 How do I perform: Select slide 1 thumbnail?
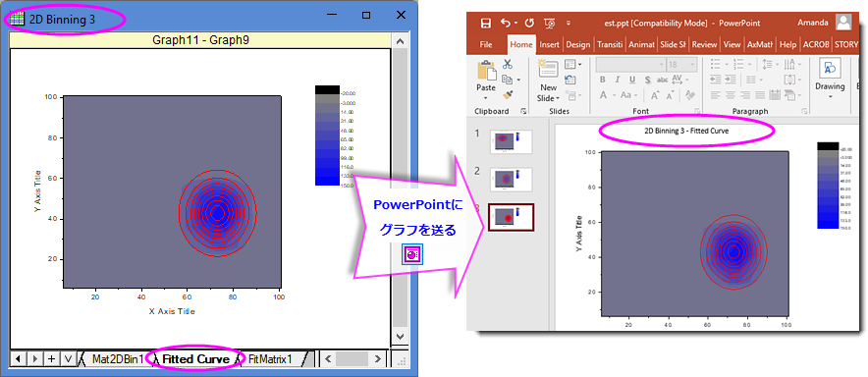coord(511,141)
